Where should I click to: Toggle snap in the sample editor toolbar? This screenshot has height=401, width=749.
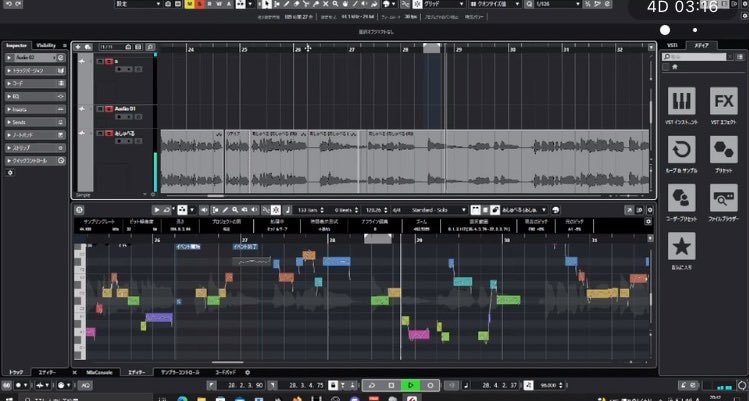coord(276,210)
